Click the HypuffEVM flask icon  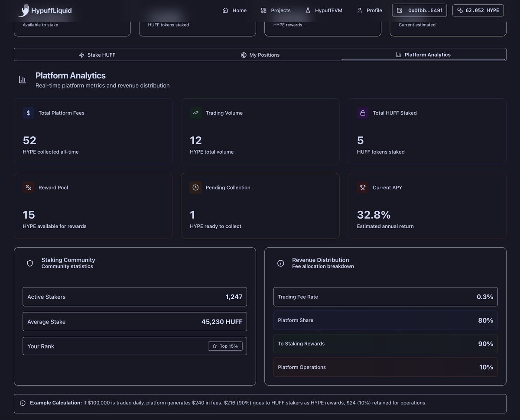308,10
